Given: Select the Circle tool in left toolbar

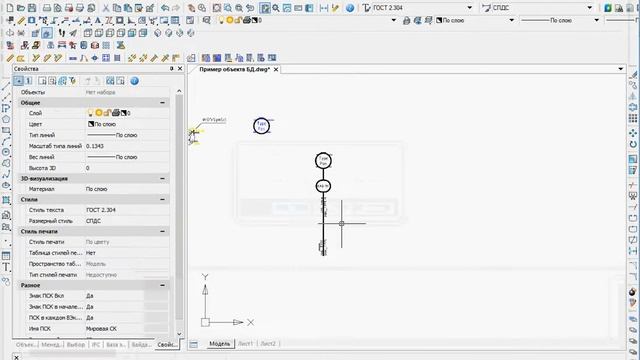Looking at the screenshot, I should coord(6,152).
